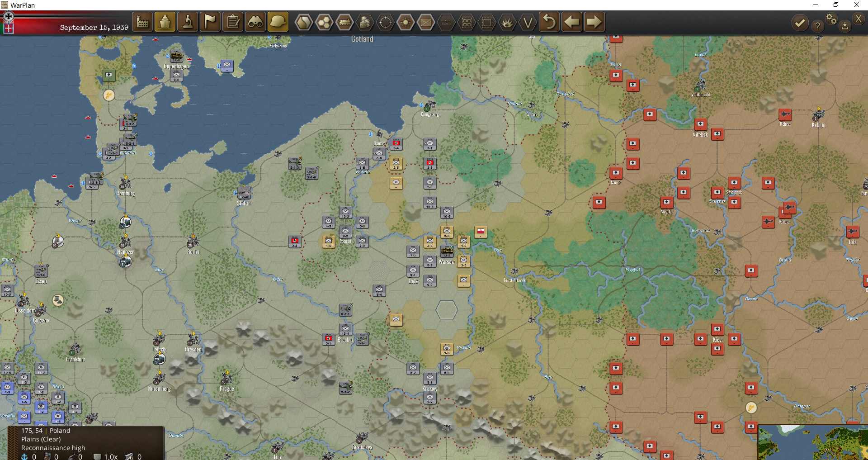Click the Frankfurt city label
Image resolution: width=868 pixels, height=460 pixels.
click(75, 360)
